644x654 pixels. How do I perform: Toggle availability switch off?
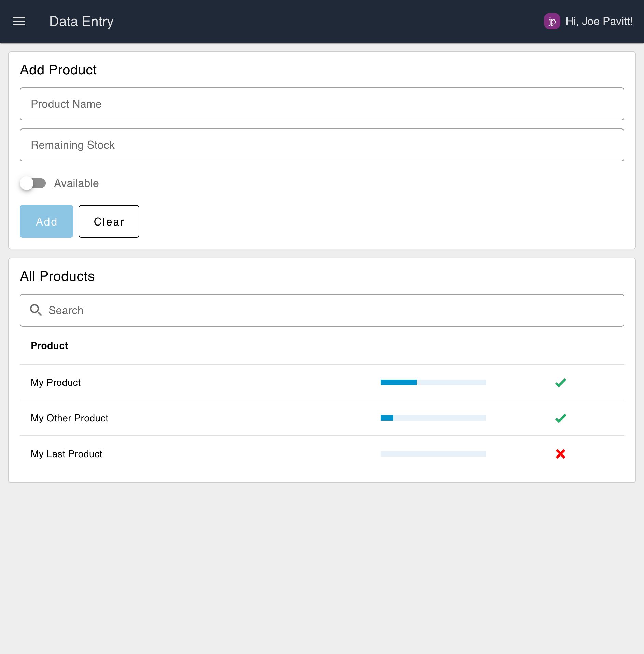[x=33, y=183]
